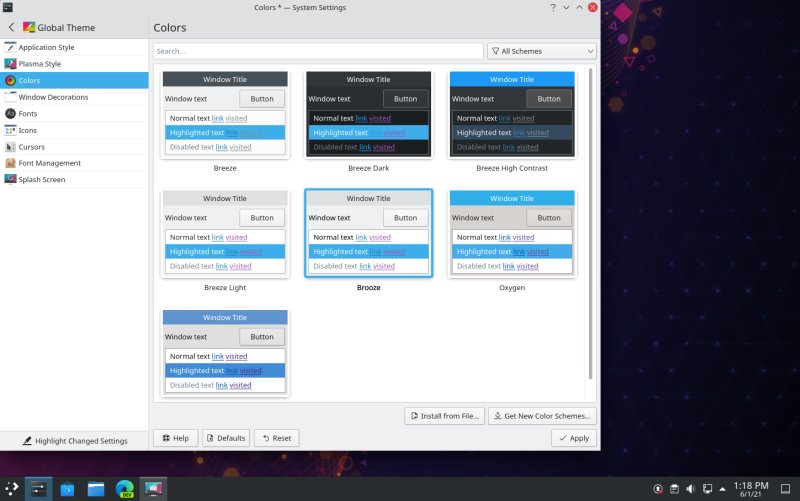Select the Breeze Dark color scheme
The image size is (800, 501).
pos(368,114)
